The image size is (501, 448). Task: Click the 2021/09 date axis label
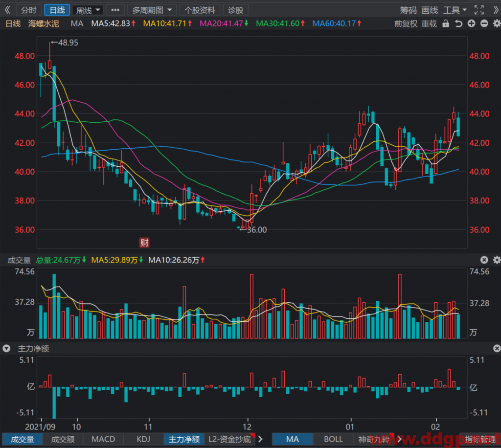[x=40, y=427]
